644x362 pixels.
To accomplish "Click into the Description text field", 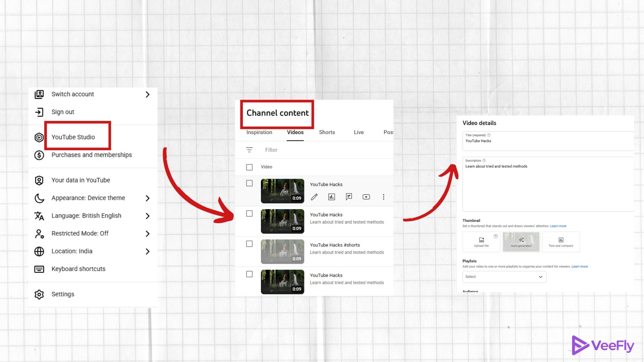I will (x=548, y=188).
